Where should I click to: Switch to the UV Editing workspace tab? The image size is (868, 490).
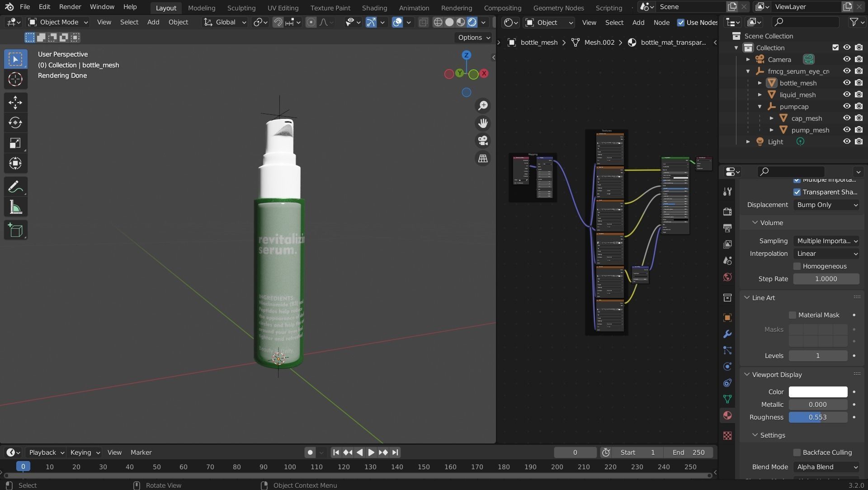click(x=283, y=8)
